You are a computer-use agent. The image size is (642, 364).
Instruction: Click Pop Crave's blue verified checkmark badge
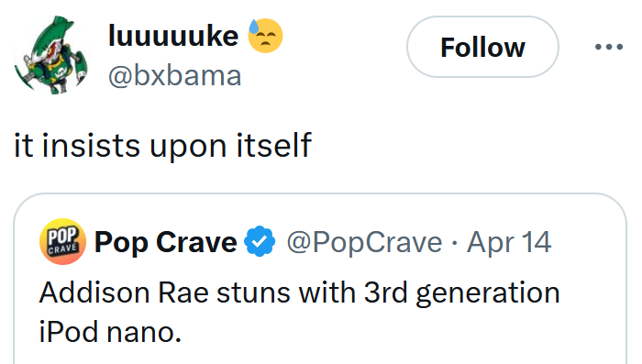260,241
